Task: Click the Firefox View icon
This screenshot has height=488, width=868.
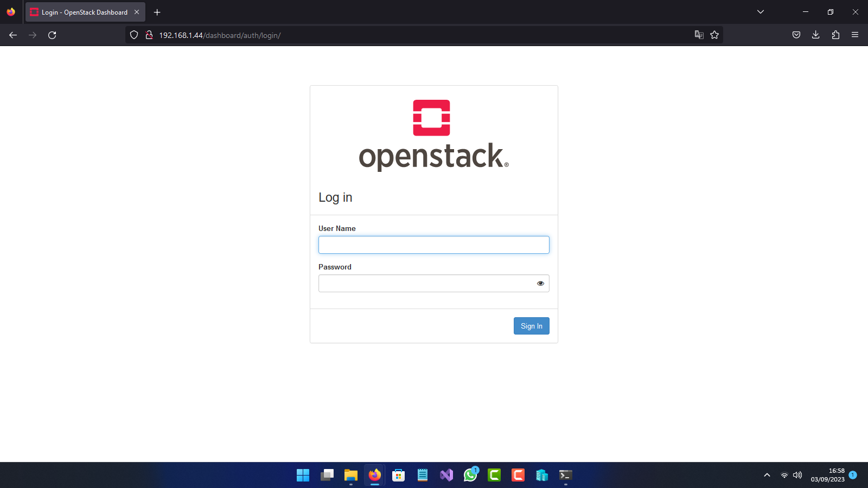Action: point(11,12)
